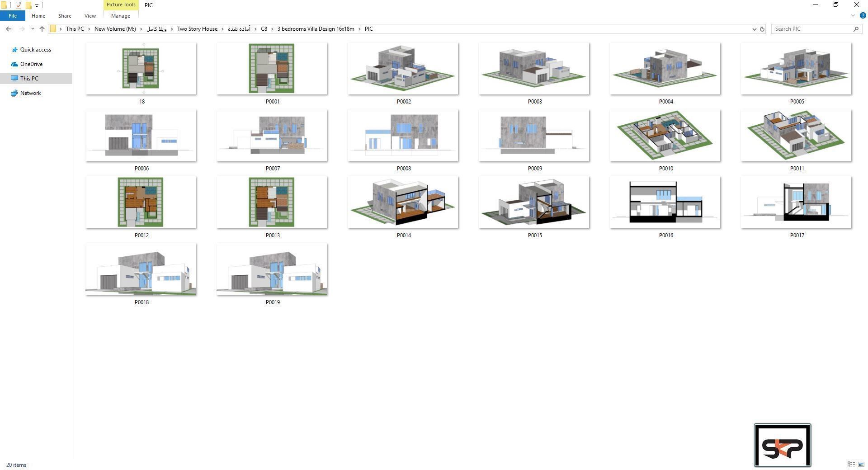Click the Up one level arrow

click(x=42, y=29)
